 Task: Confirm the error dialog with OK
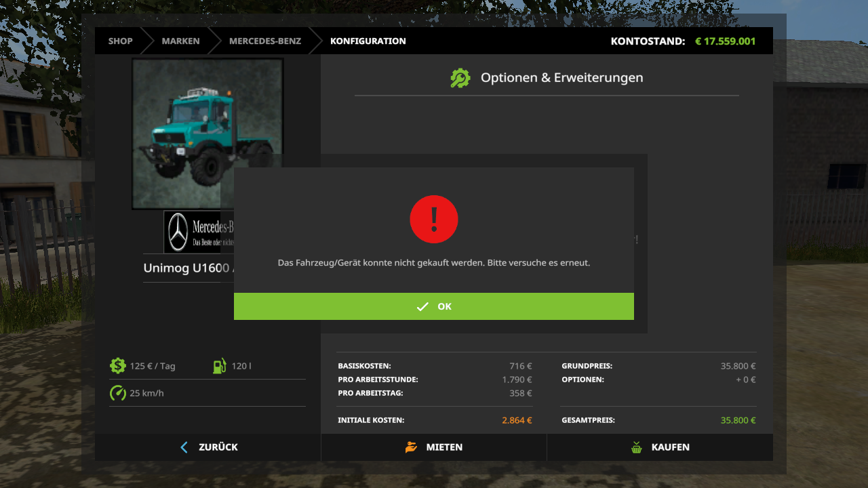[434, 306]
